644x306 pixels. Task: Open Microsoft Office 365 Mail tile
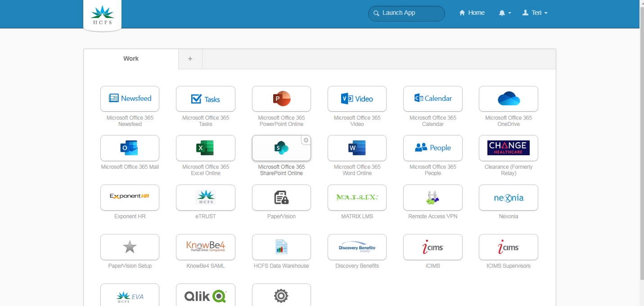pyautogui.click(x=130, y=148)
